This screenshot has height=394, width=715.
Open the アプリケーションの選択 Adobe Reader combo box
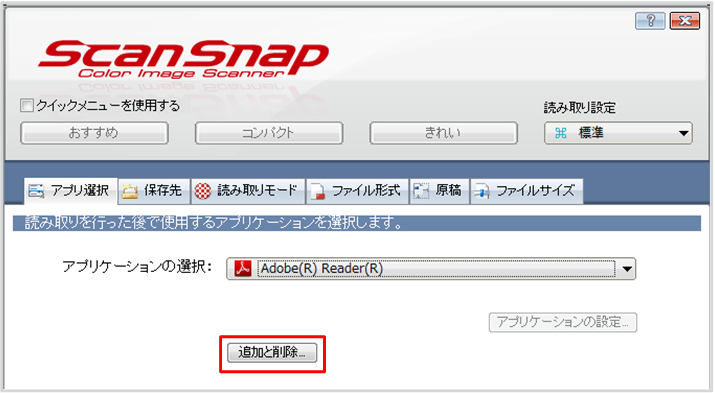tap(431, 269)
